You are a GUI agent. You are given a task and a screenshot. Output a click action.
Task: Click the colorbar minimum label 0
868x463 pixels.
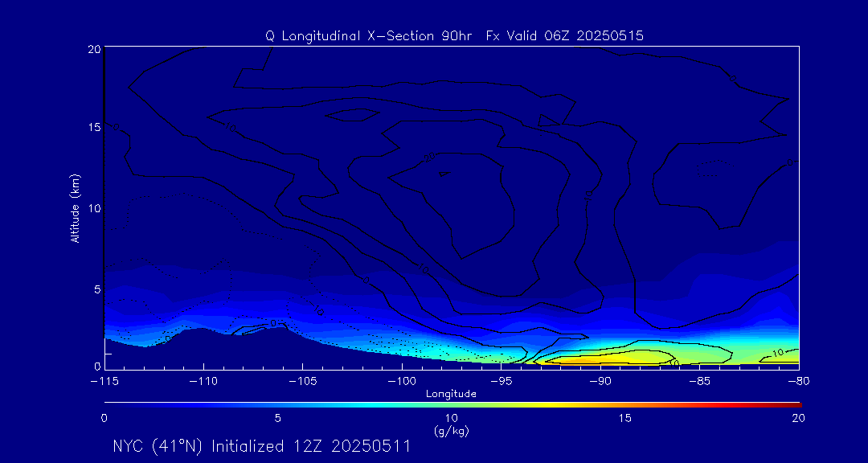tap(104, 419)
